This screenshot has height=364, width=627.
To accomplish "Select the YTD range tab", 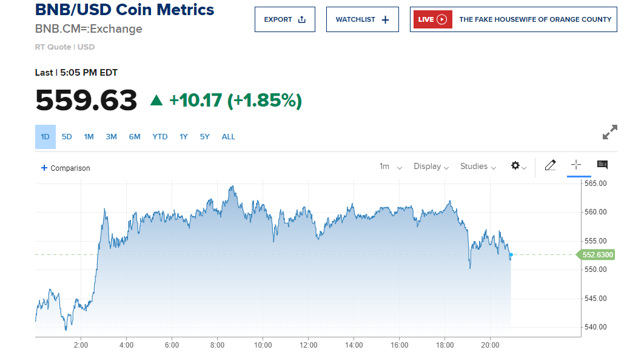I will 160,137.
